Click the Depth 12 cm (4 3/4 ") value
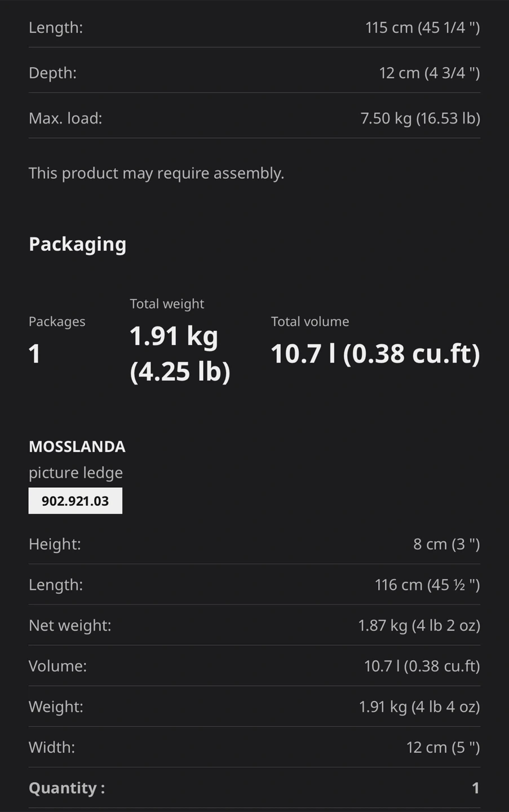Image resolution: width=509 pixels, height=812 pixels. tap(429, 73)
